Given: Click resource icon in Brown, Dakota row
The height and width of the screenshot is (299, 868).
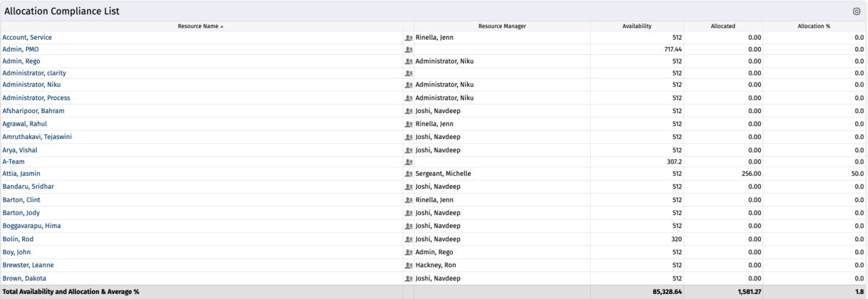Looking at the screenshot, I should [409, 278].
